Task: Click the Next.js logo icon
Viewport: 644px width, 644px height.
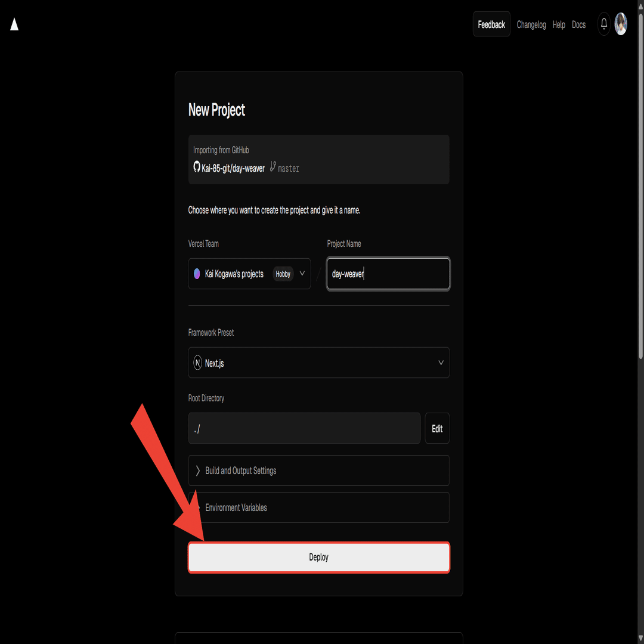Action: (197, 363)
